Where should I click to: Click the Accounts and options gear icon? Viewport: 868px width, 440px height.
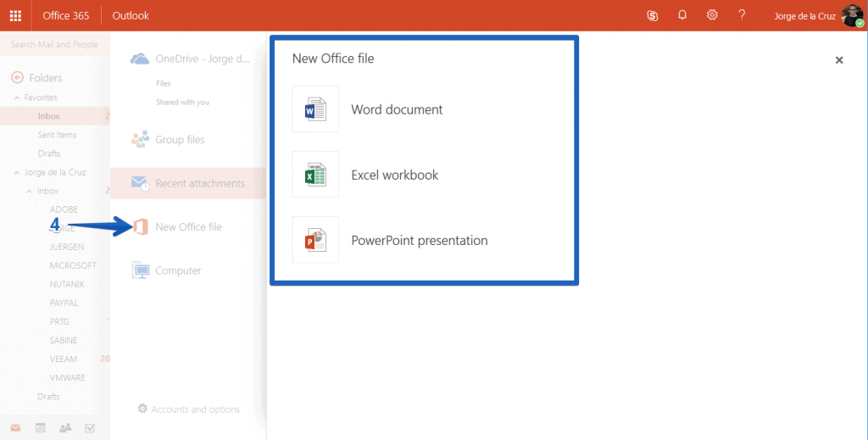[x=142, y=409]
